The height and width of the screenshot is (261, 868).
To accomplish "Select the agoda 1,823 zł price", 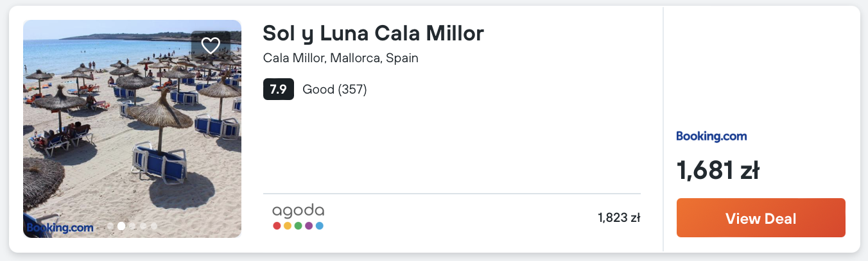I will point(619,218).
